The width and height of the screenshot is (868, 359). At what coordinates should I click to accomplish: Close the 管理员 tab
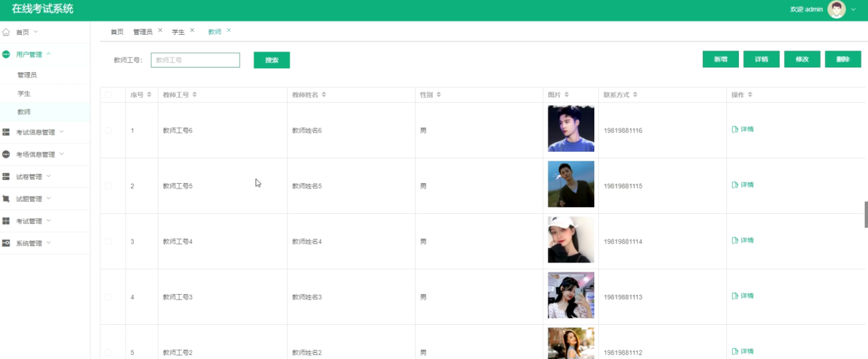tap(160, 31)
